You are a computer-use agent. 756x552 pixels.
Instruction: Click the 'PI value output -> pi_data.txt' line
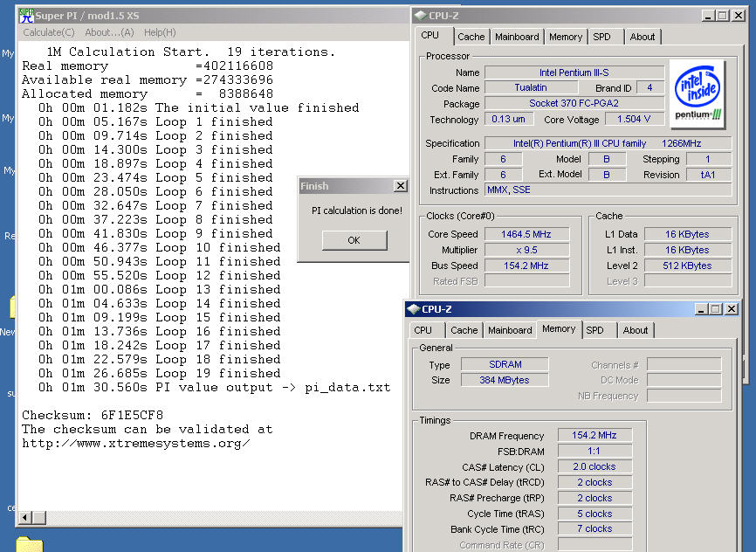[x=215, y=388]
